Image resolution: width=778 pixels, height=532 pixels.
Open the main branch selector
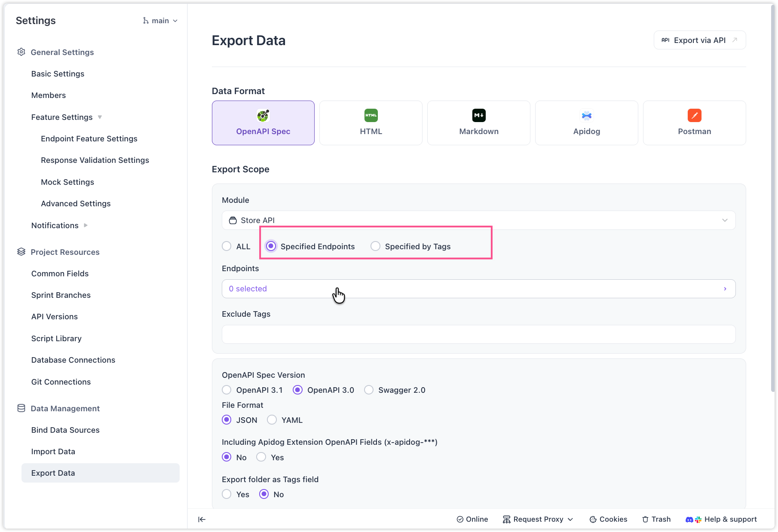click(x=160, y=21)
